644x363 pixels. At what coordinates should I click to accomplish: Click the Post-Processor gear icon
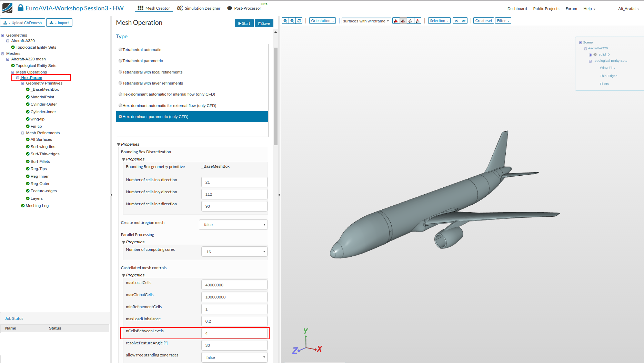pyautogui.click(x=230, y=8)
